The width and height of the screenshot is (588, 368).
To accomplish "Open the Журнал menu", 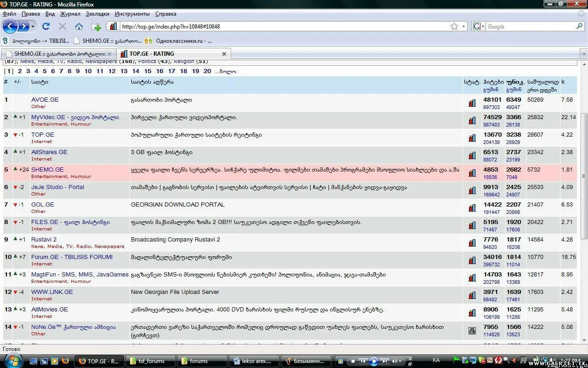I will coord(70,14).
